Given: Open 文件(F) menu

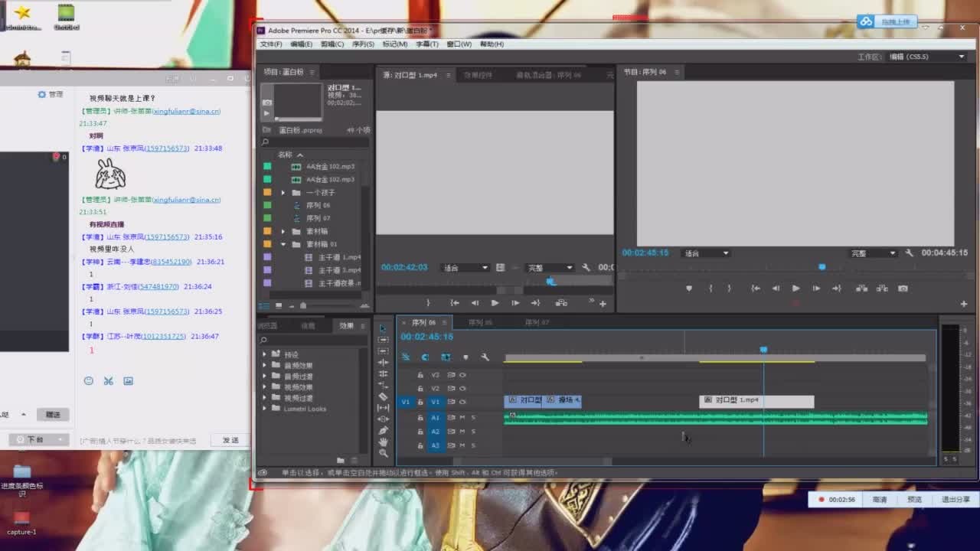Looking at the screenshot, I should pyautogui.click(x=271, y=44).
